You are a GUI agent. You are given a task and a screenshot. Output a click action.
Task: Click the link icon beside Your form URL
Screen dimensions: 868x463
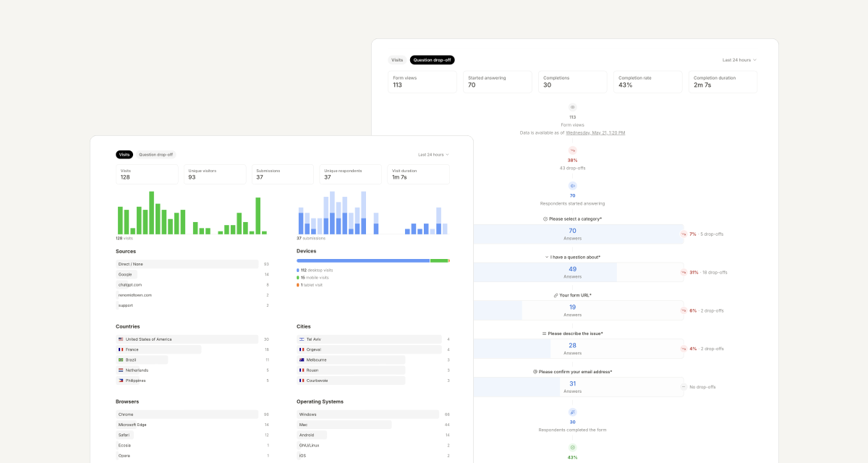(x=556, y=295)
